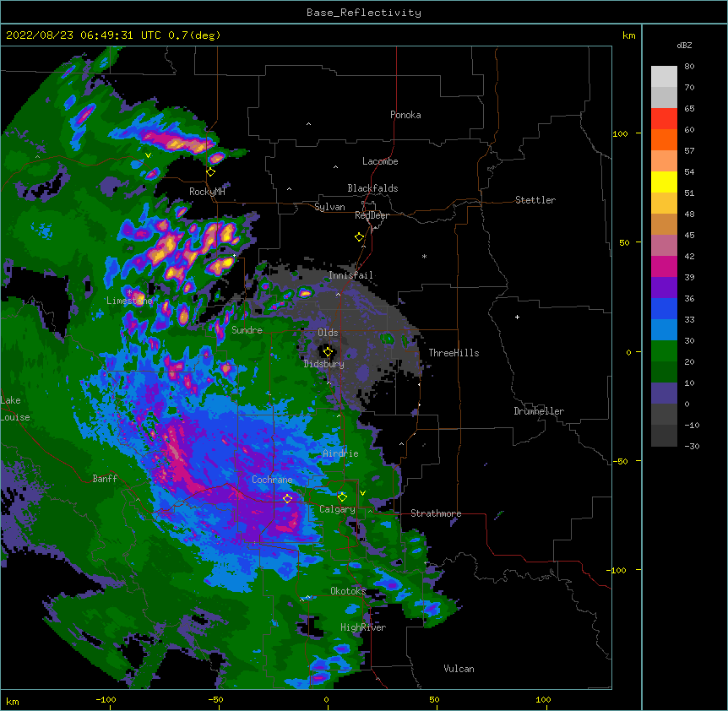This screenshot has width=728, height=711.
Task: Click the Stettler city label
Action: coord(535,200)
